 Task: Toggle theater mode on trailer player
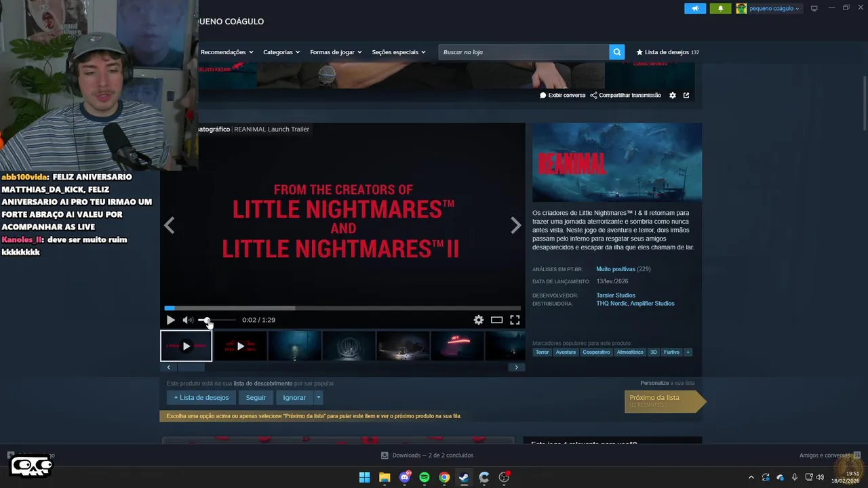point(496,320)
